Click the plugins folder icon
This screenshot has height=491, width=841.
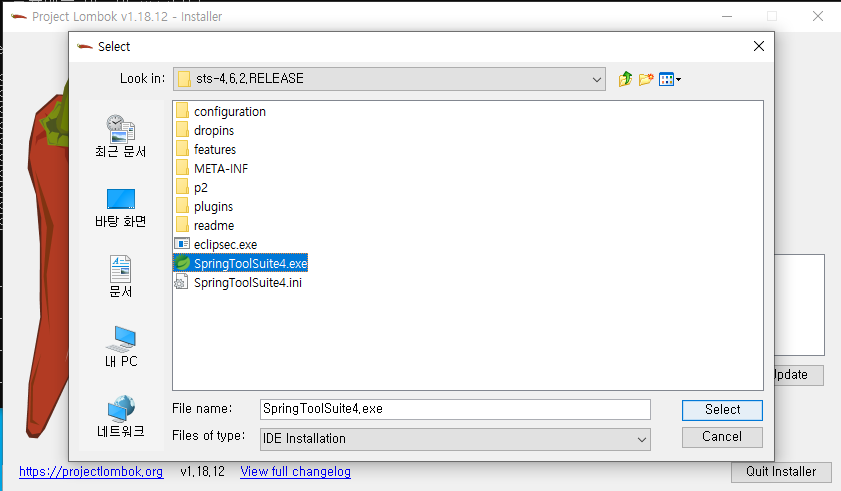tap(182, 206)
